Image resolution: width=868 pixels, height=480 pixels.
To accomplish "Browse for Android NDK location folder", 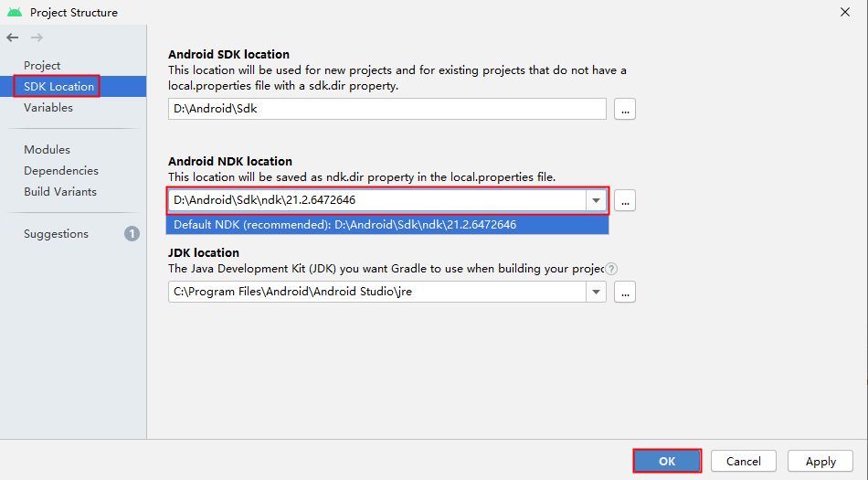I will click(624, 200).
